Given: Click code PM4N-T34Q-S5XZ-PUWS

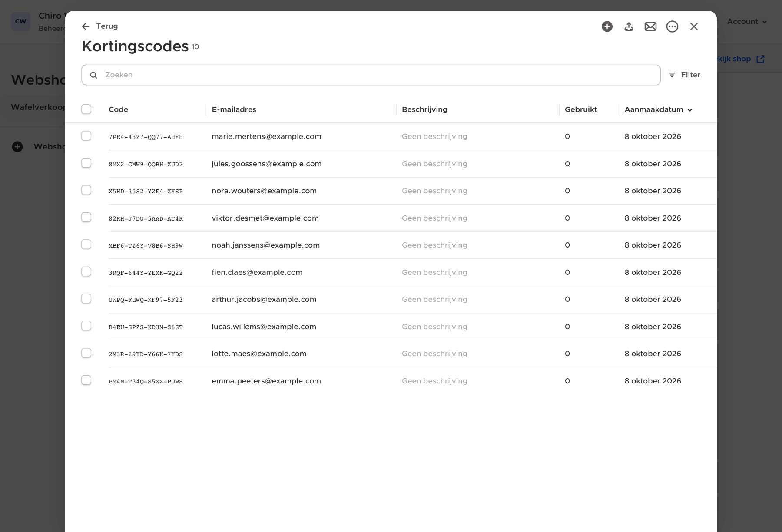Looking at the screenshot, I should (146, 381).
